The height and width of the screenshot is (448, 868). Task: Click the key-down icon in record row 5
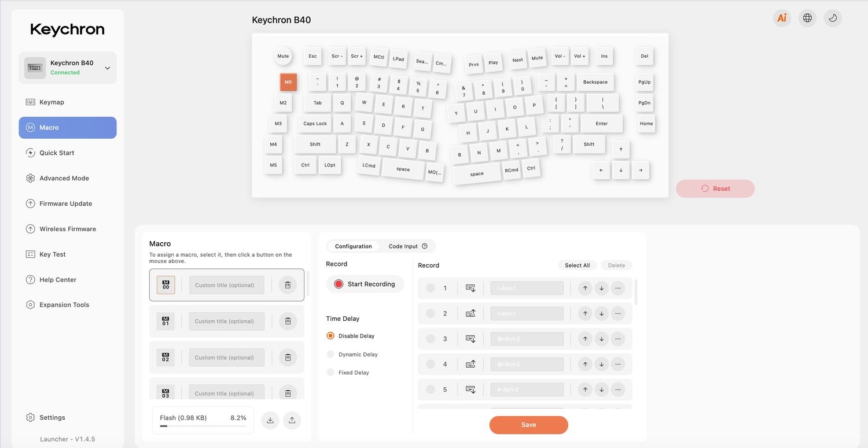pyautogui.click(x=470, y=390)
